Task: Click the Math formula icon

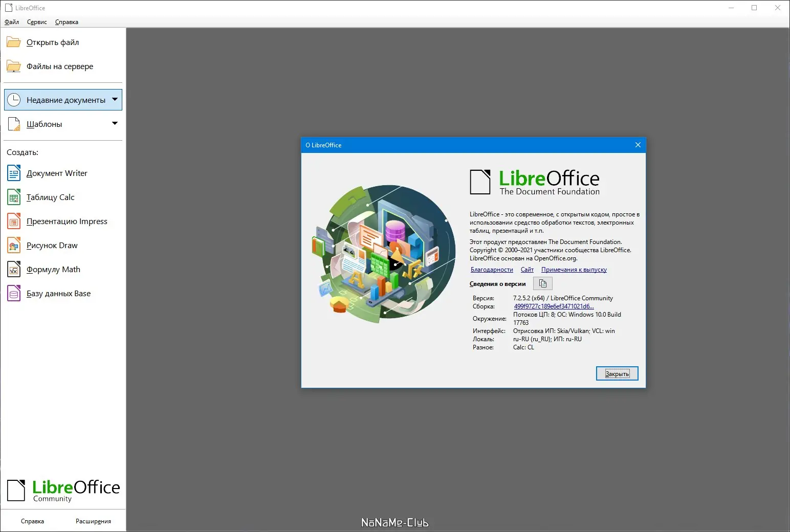Action: coord(14,269)
